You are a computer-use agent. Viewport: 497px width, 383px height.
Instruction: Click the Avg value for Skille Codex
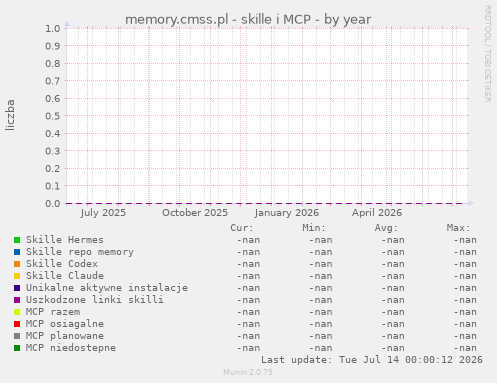[393, 264]
